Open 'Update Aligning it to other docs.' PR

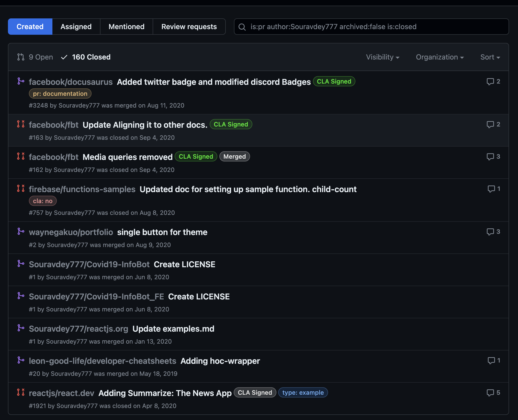click(145, 125)
